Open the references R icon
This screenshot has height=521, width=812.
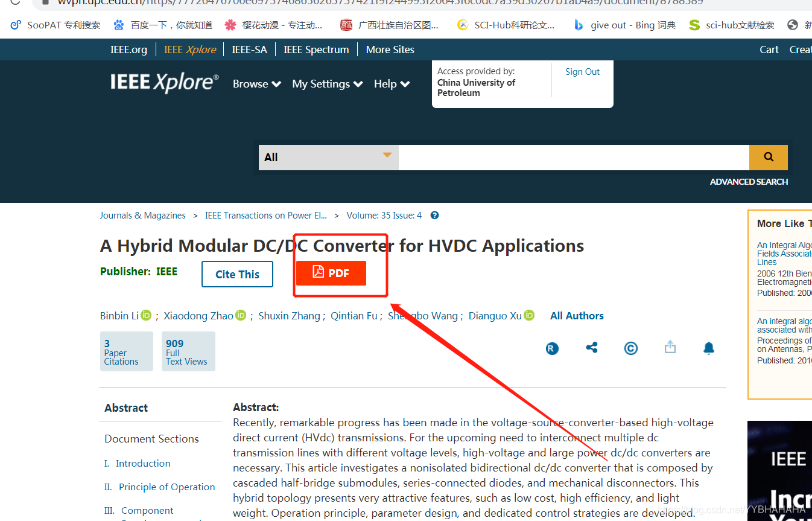tap(552, 348)
